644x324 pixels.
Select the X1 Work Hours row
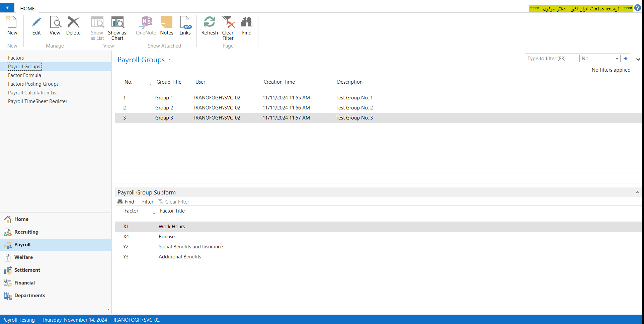click(x=378, y=227)
